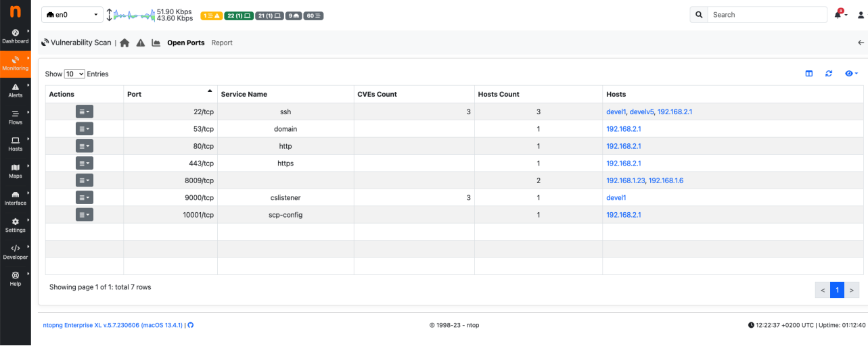Click the green hosts badge 22 (1)

coord(239,16)
